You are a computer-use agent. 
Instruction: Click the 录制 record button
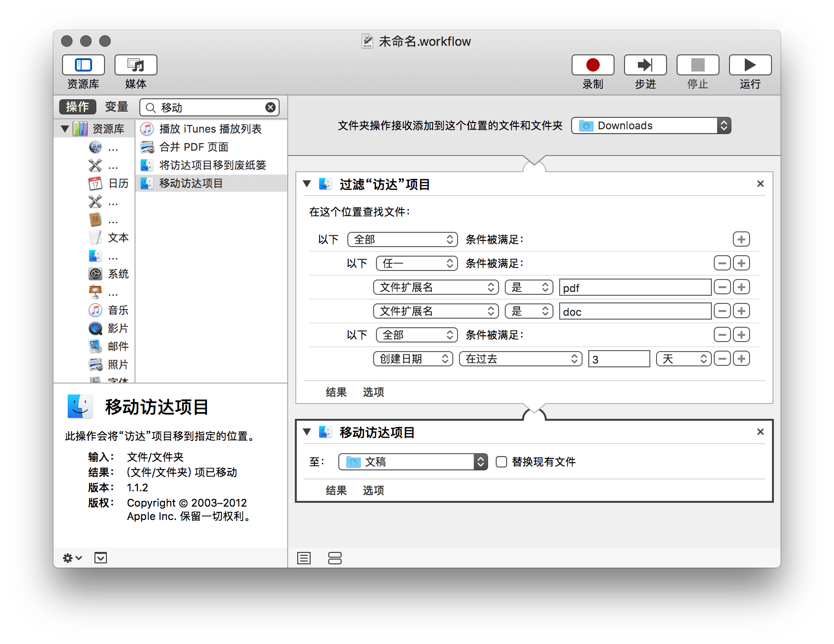coord(593,65)
